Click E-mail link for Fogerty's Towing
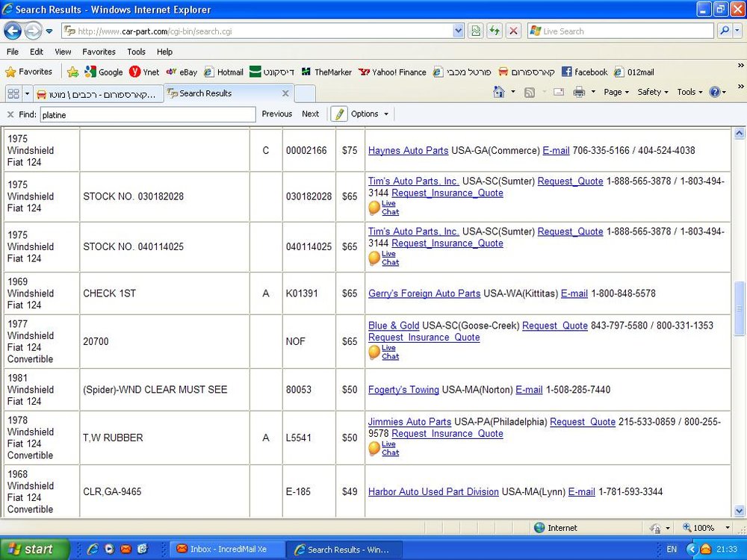This screenshot has width=747, height=560. [x=529, y=390]
